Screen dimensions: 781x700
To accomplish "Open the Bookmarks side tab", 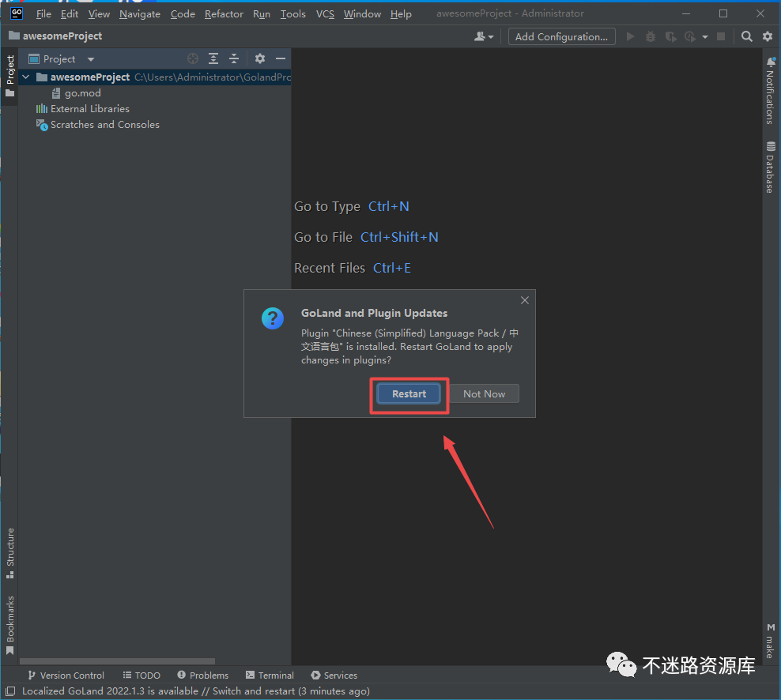I will [x=10, y=625].
